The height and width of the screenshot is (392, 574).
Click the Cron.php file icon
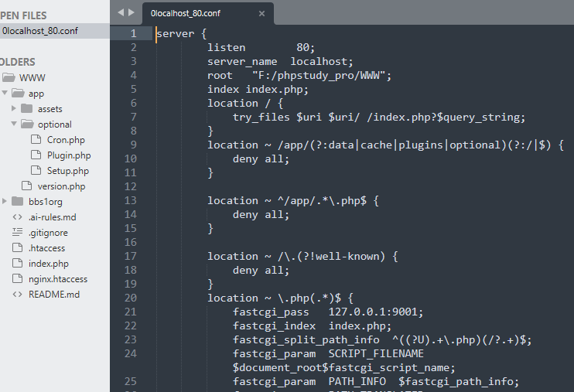36,139
